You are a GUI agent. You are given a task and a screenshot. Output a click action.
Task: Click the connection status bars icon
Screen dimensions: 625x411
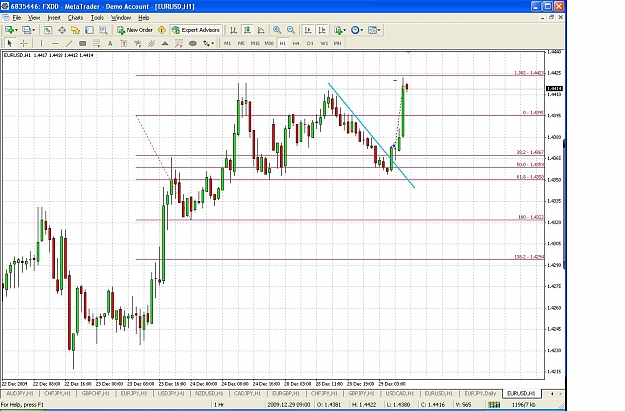(494, 405)
